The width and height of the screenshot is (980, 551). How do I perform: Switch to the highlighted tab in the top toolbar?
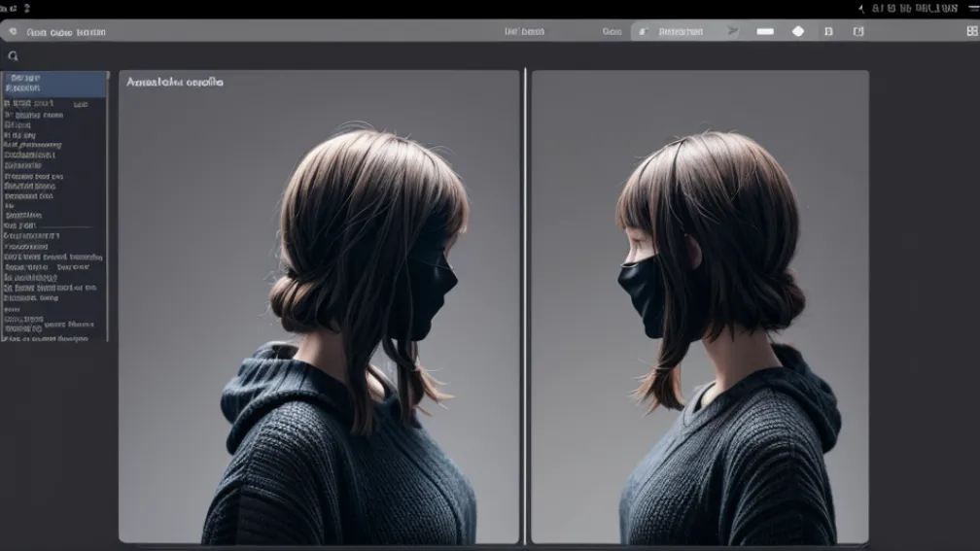pos(681,31)
